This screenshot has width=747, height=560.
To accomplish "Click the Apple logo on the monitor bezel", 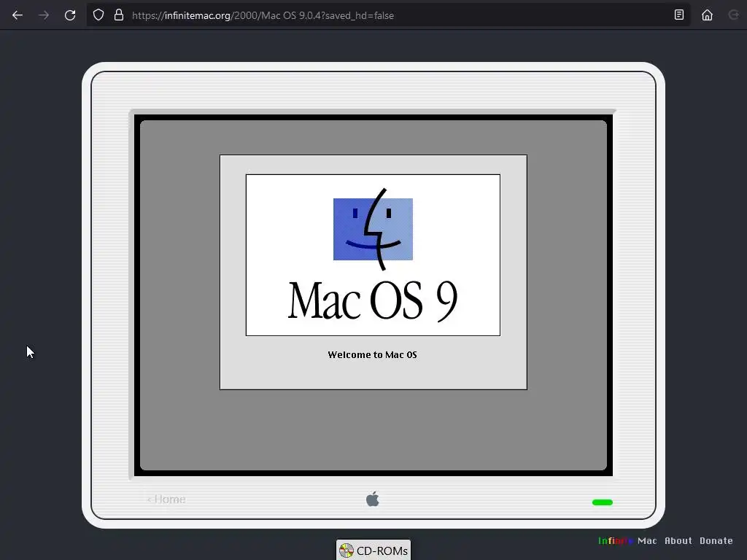I will coord(373,499).
